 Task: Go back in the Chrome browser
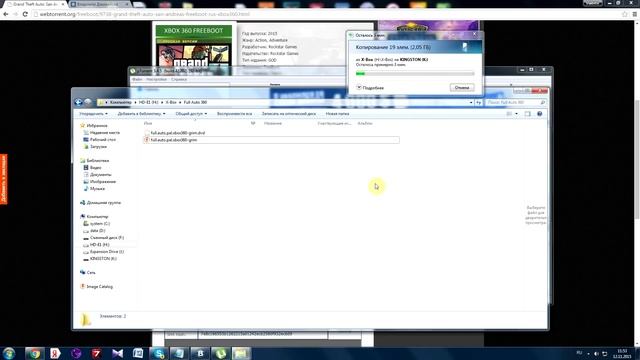click(6, 14)
